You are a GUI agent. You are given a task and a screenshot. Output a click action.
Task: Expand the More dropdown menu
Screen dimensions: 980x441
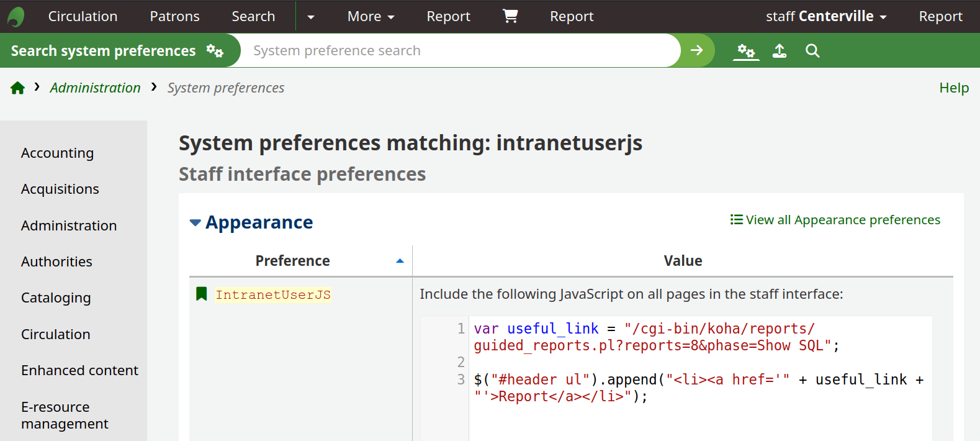(x=371, y=17)
